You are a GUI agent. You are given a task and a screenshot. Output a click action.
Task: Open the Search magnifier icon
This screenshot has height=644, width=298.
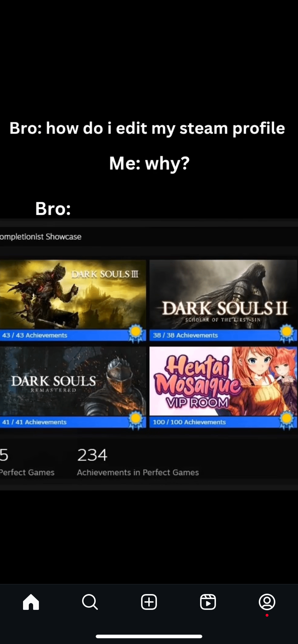(90, 602)
